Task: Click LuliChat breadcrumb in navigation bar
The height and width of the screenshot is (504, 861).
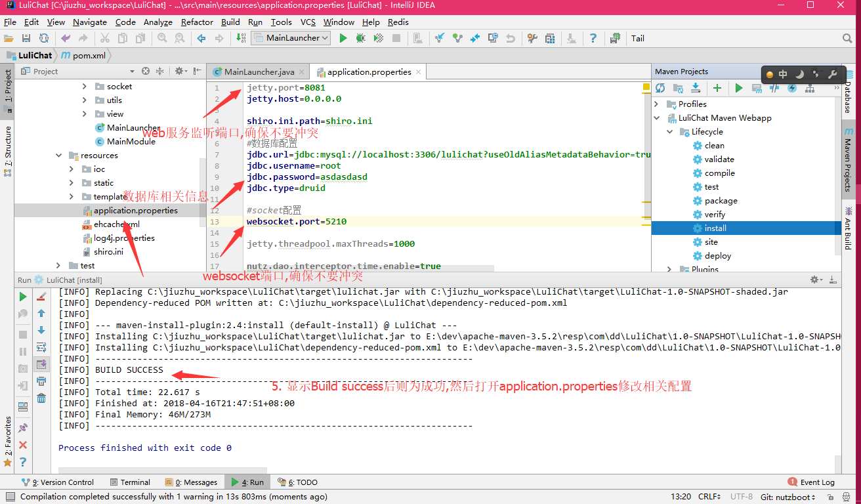Action: [30, 56]
